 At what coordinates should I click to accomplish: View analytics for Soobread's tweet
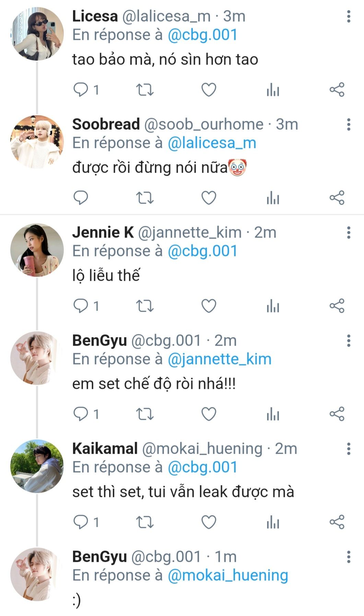tap(273, 198)
